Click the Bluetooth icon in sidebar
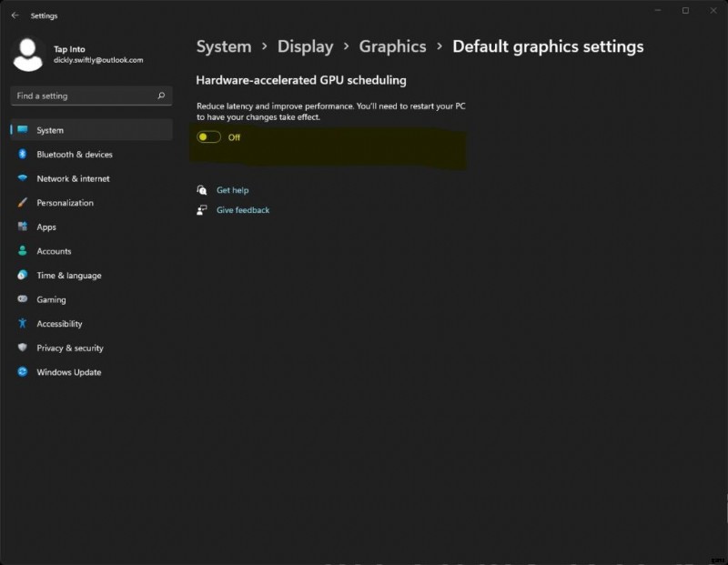The height and width of the screenshot is (565, 728). coord(22,154)
